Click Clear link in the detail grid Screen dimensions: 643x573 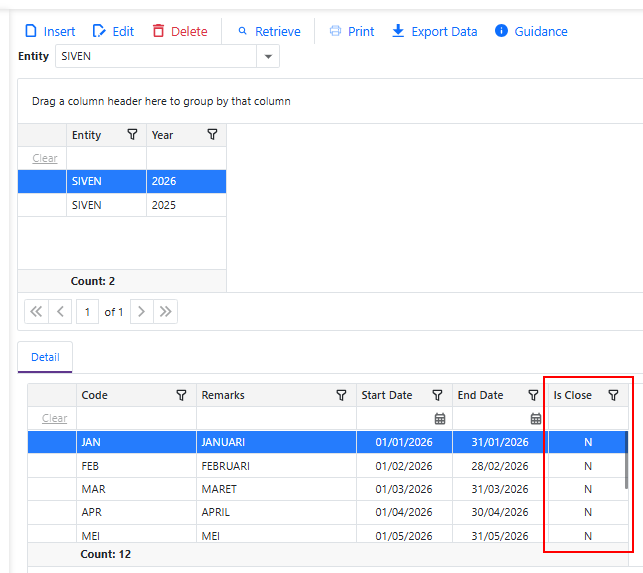click(55, 418)
